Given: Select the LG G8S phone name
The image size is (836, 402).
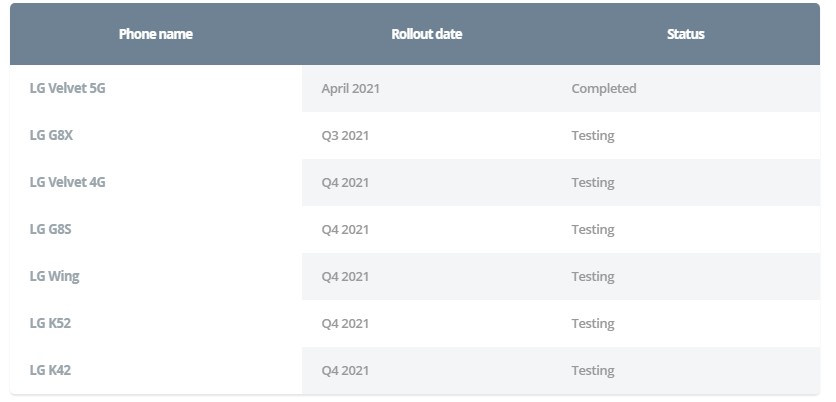Looking at the screenshot, I should [51, 229].
